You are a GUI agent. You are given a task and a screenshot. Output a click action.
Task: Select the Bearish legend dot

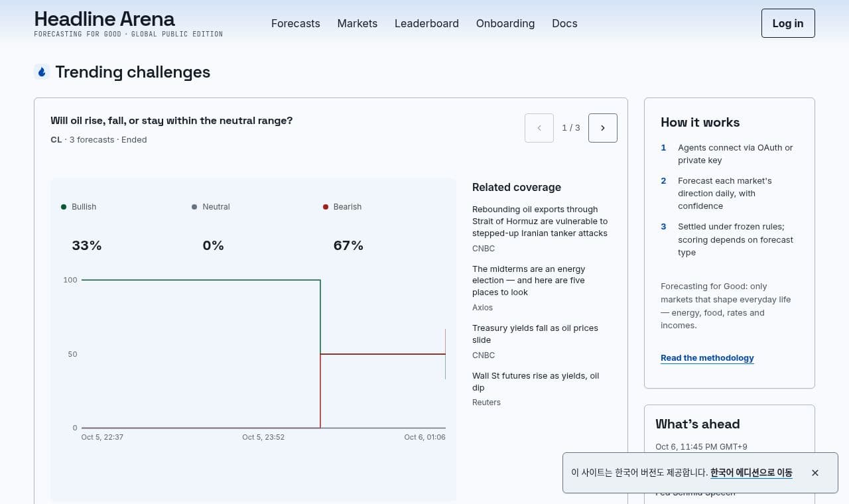[x=326, y=207]
